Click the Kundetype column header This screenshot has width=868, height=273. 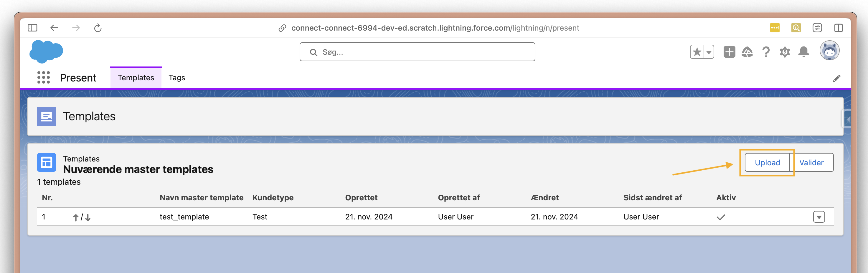tap(273, 198)
